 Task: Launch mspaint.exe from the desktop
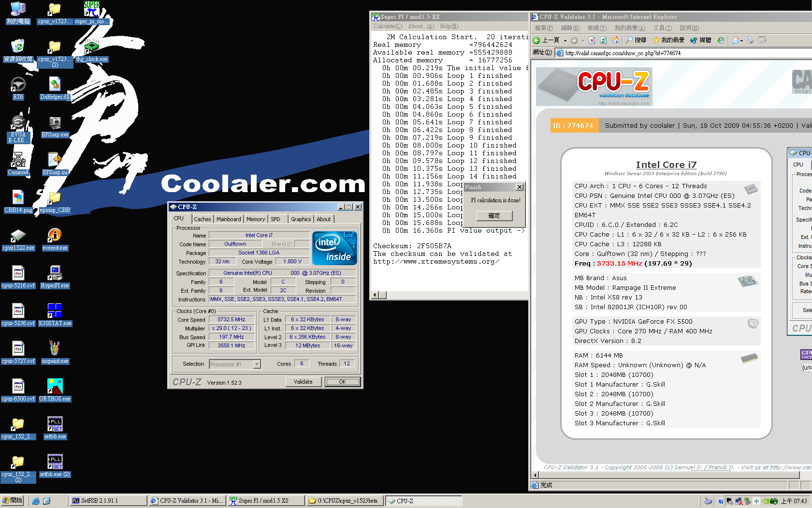tap(55, 352)
